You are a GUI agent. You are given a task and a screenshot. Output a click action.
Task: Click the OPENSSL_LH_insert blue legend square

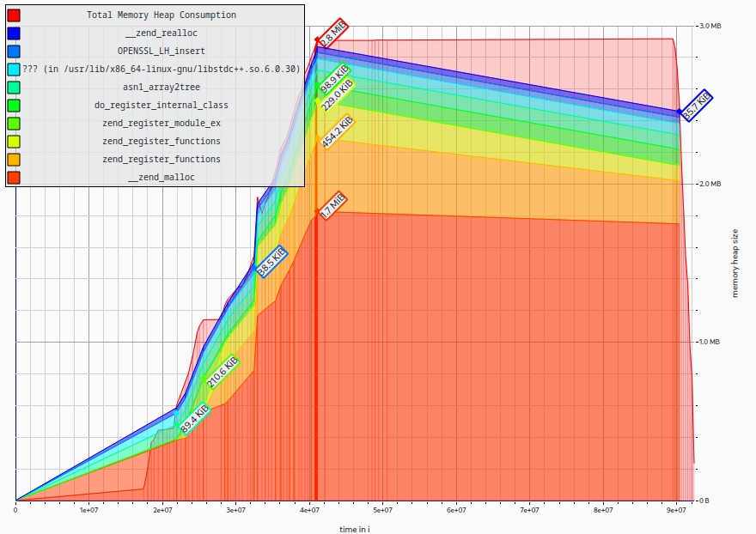tap(15, 51)
